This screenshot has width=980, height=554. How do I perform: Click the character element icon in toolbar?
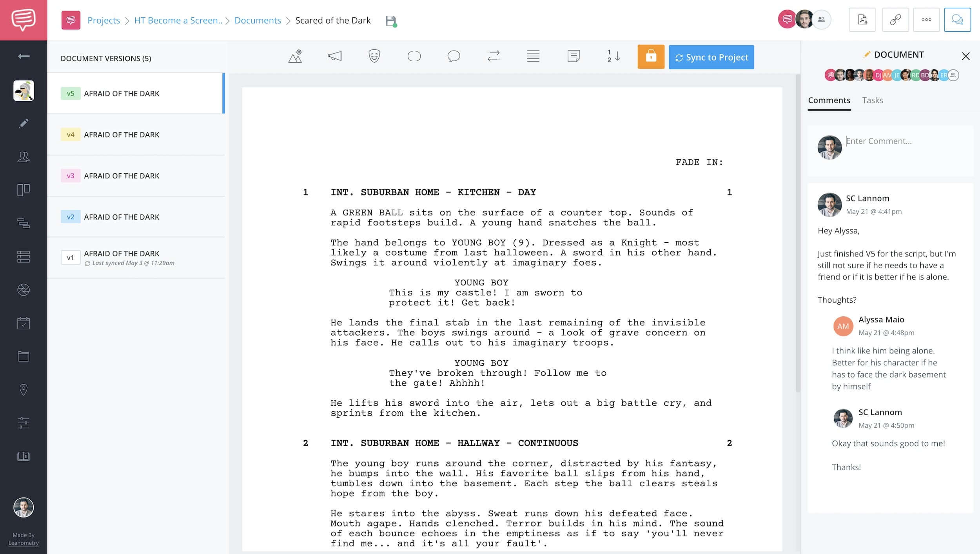[375, 56]
